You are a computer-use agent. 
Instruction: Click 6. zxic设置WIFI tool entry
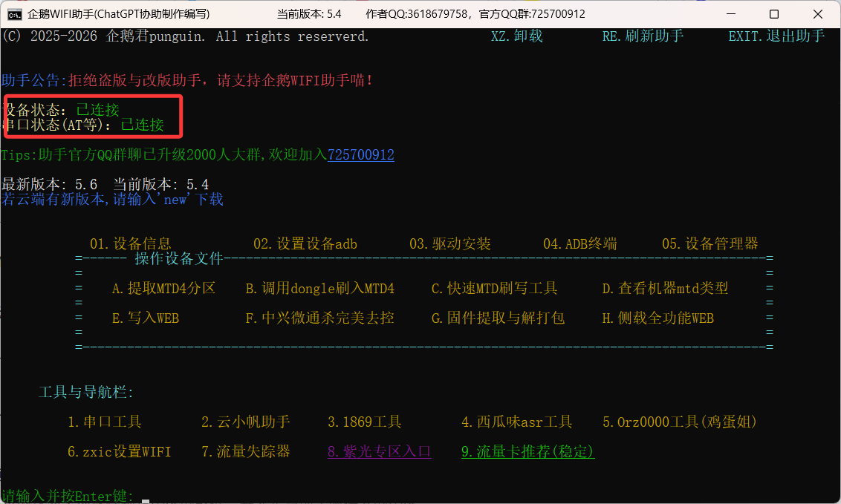tap(119, 451)
